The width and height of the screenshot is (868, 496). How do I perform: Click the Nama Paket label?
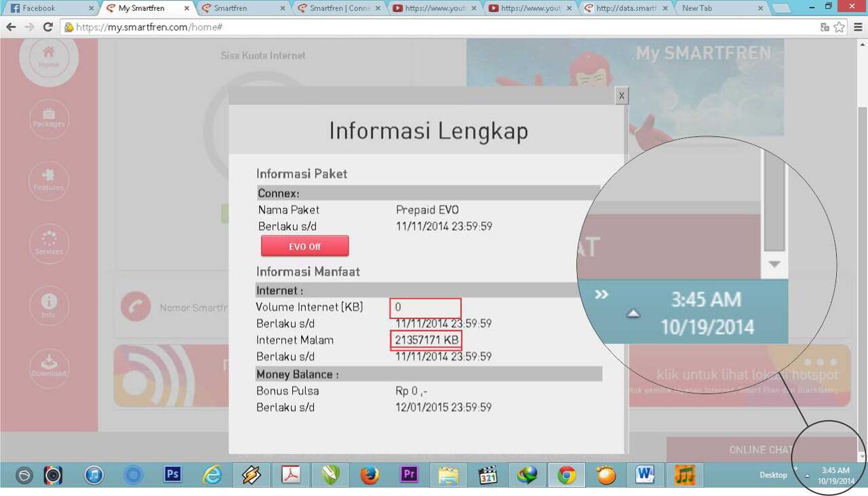point(288,209)
